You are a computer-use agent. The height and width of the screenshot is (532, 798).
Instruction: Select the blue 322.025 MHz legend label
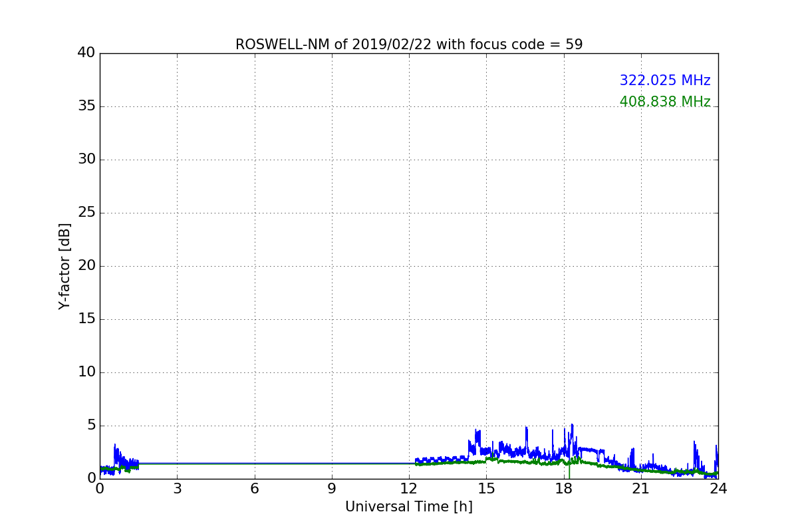(665, 80)
